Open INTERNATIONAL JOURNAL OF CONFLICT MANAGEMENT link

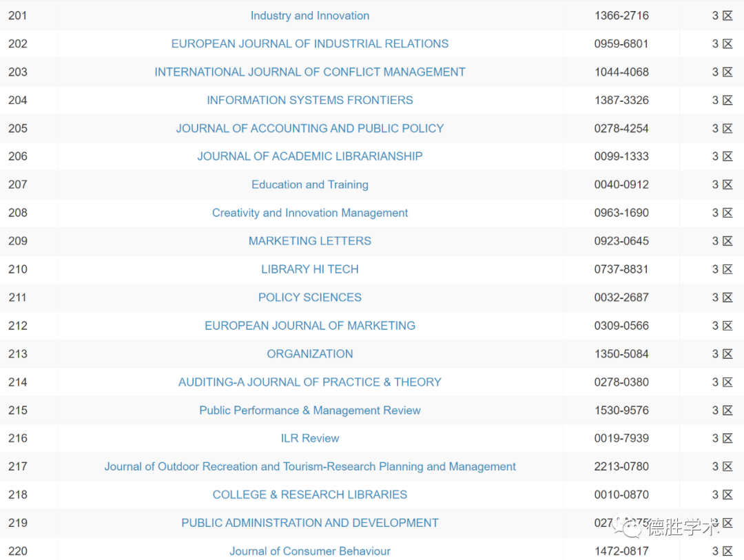pyautogui.click(x=310, y=72)
